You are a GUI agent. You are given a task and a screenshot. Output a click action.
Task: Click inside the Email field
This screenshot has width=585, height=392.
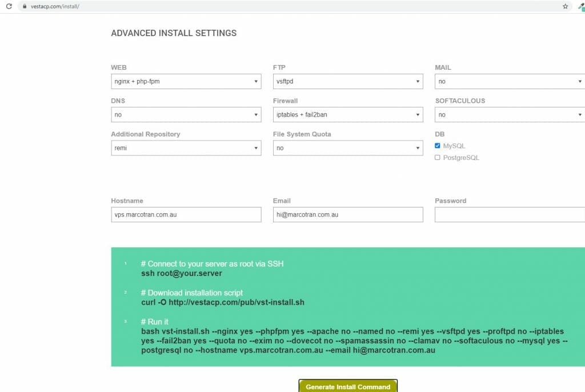pos(347,214)
